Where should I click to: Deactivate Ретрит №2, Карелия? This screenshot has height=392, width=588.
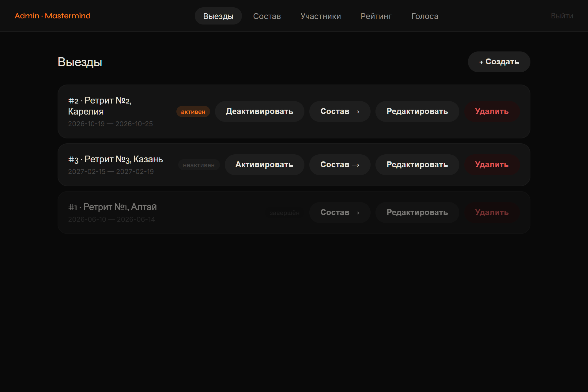[259, 111]
